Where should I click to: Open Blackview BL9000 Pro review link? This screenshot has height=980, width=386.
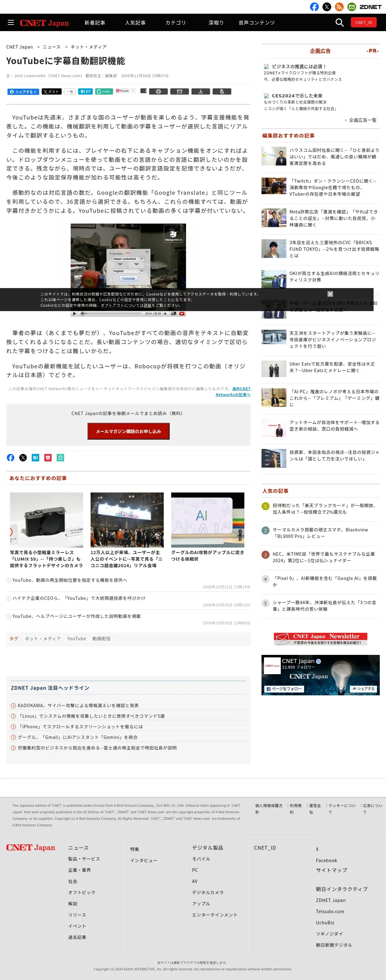(320, 533)
